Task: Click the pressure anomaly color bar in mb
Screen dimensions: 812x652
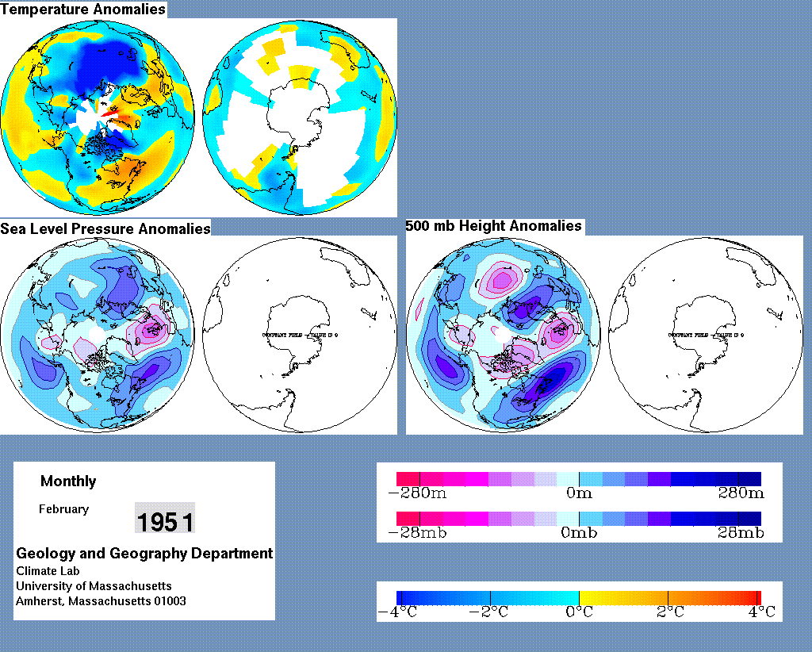Action: (579, 519)
